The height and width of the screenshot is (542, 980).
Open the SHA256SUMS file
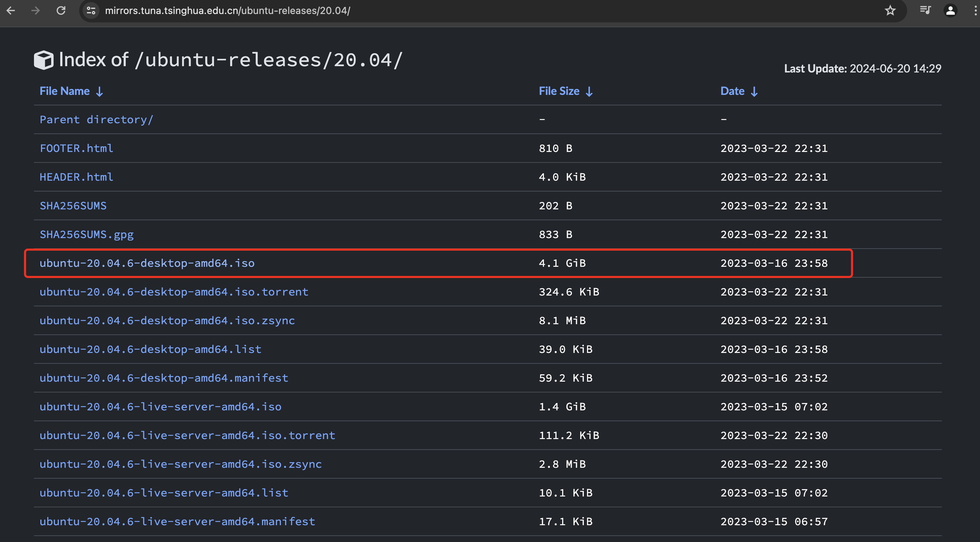[x=73, y=206]
